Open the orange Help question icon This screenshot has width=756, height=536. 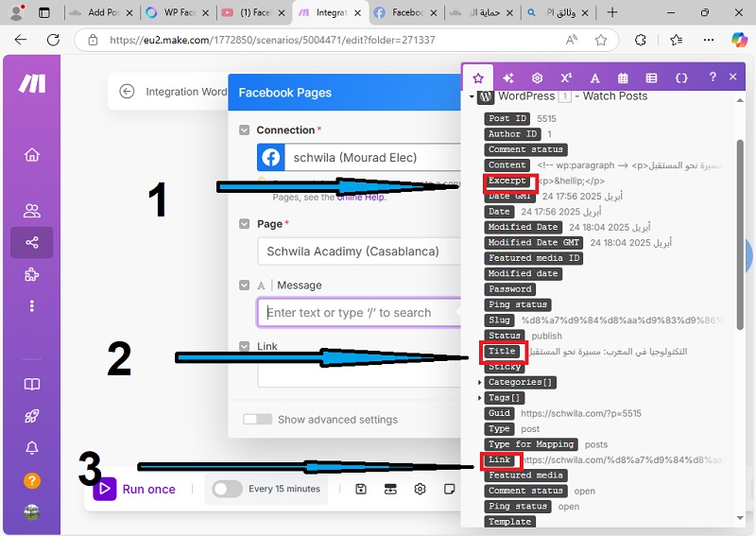tap(32, 480)
